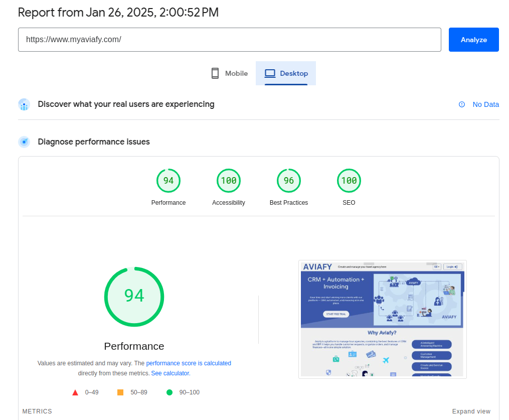Click Expand view toggle
The image size is (509, 420).
coord(471,411)
